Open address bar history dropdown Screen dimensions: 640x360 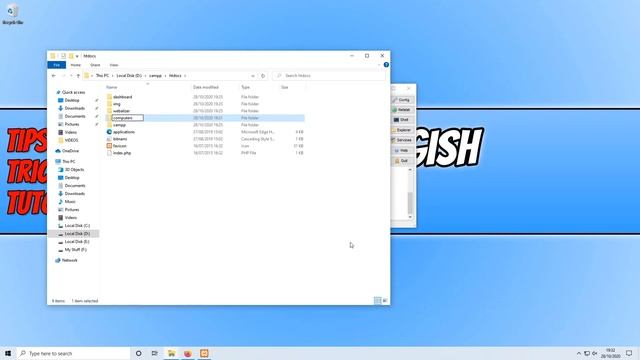click(253, 76)
